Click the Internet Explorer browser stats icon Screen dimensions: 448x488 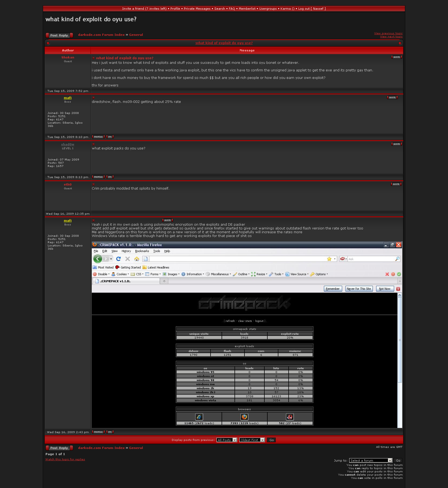(199, 417)
